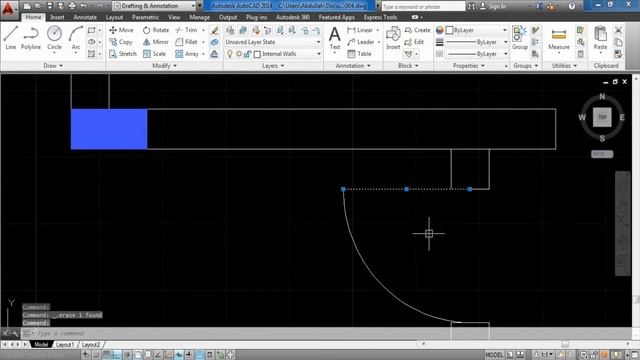
Task: Switch to the Layout1 tab
Action: click(x=65, y=344)
